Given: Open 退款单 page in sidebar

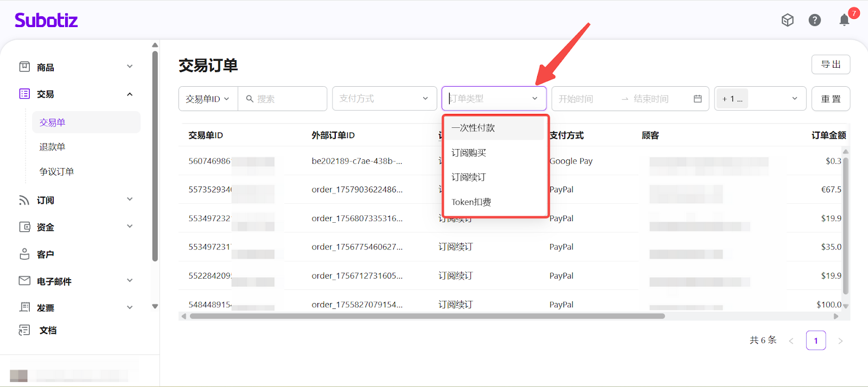Looking at the screenshot, I should click(x=52, y=147).
